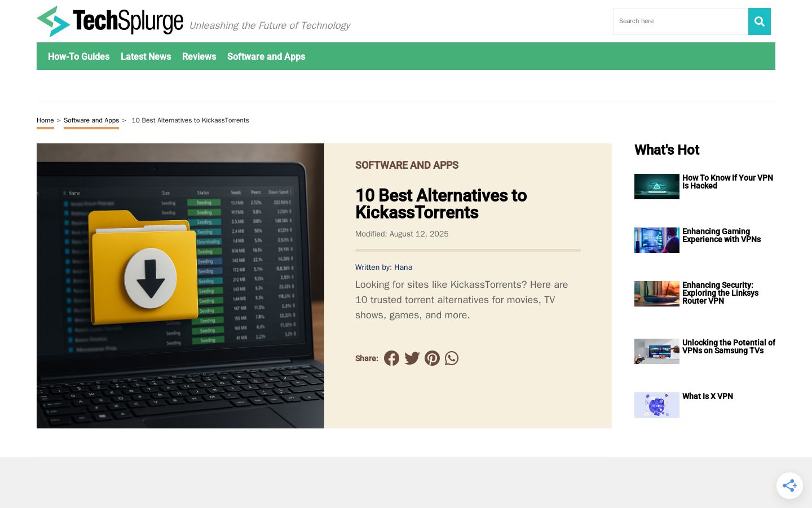This screenshot has width=812, height=508.
Task: Click the Gaming VPN article thumbnail
Action: click(657, 240)
